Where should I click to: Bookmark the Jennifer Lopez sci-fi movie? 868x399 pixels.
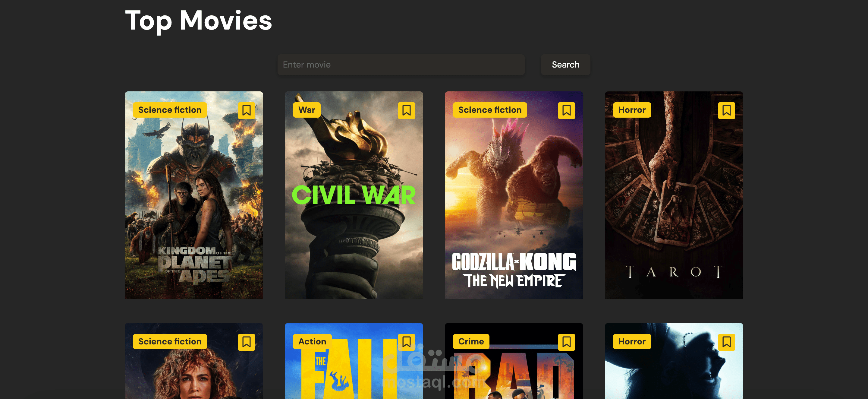(x=246, y=342)
